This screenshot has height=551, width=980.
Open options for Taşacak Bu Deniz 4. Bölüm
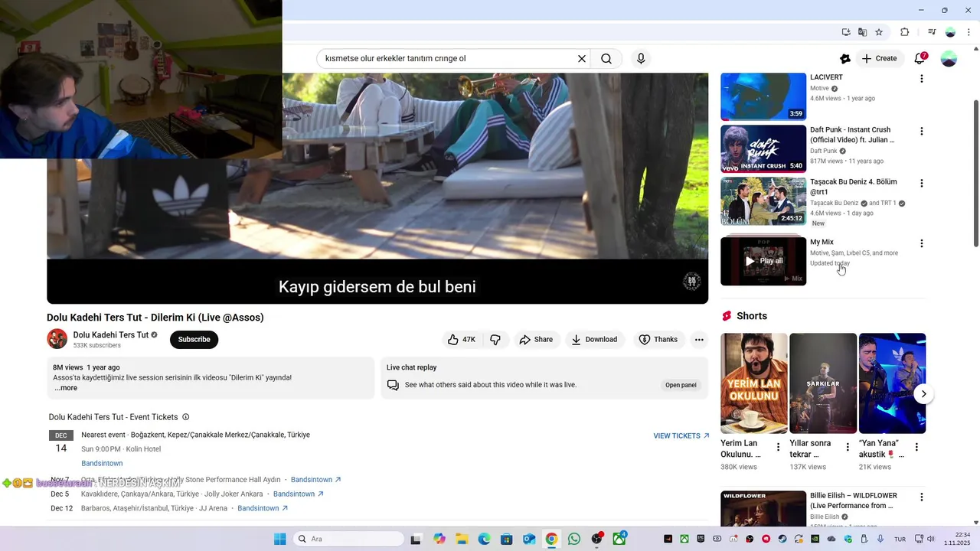pos(921,183)
